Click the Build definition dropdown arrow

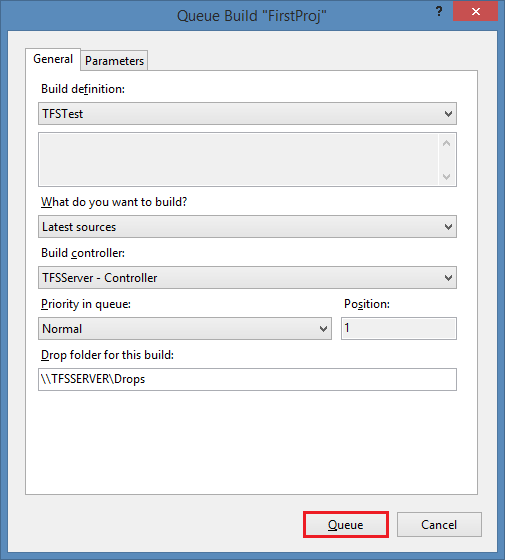(448, 114)
